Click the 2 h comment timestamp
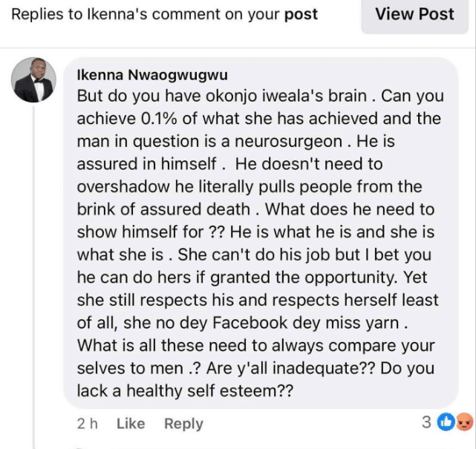 tap(87, 424)
